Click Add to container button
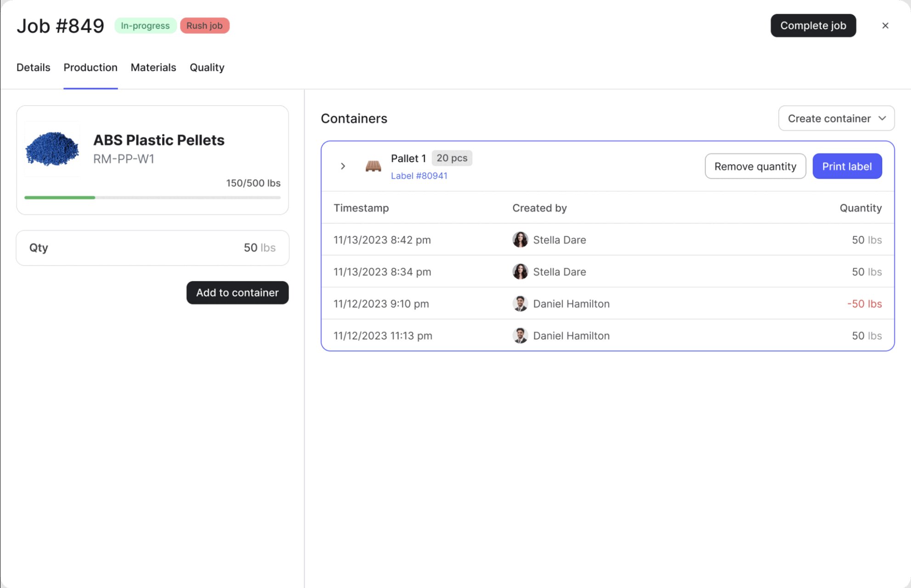 (x=237, y=293)
